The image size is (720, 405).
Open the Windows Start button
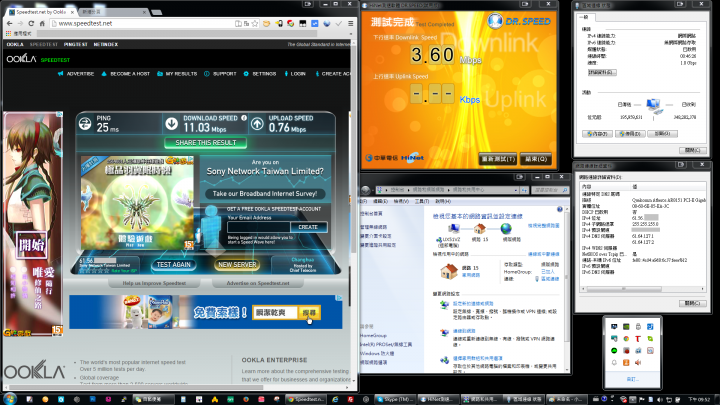pos(9,399)
